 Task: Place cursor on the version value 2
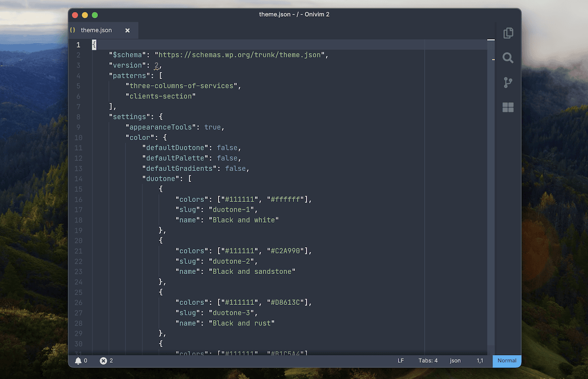(156, 65)
